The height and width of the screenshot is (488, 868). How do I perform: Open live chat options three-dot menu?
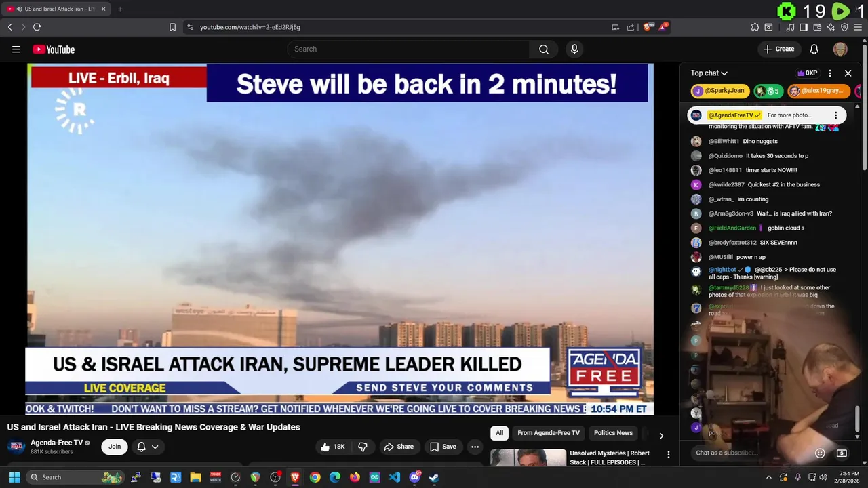coord(830,73)
